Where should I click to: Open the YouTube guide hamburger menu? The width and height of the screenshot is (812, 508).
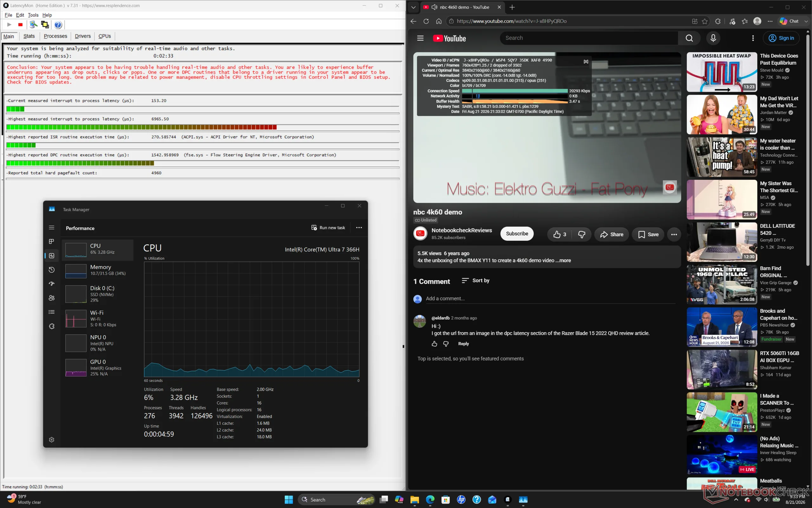[x=420, y=38]
